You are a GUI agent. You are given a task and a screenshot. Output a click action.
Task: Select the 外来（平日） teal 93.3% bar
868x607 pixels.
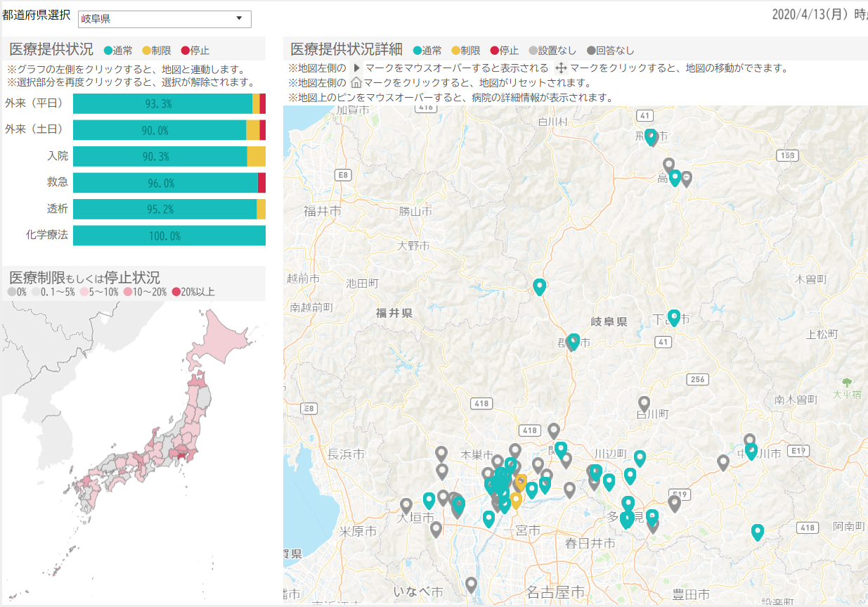[x=162, y=103]
